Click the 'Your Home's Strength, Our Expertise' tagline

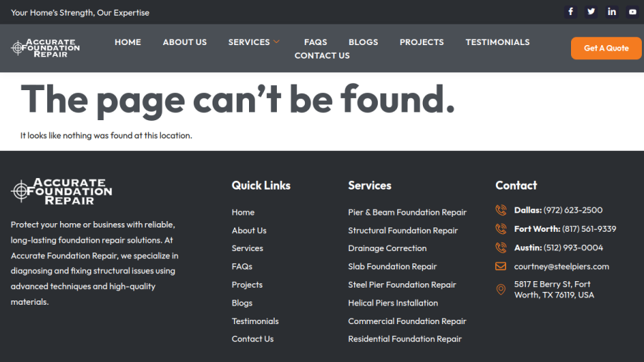coord(80,13)
